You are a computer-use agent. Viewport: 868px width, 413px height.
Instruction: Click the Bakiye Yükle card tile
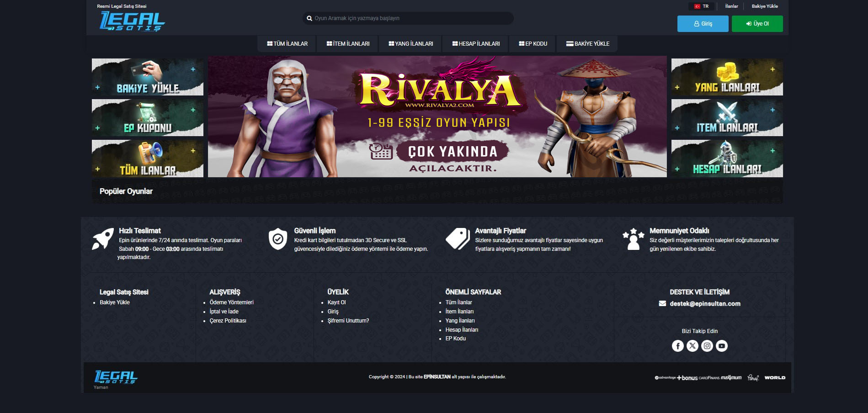148,77
